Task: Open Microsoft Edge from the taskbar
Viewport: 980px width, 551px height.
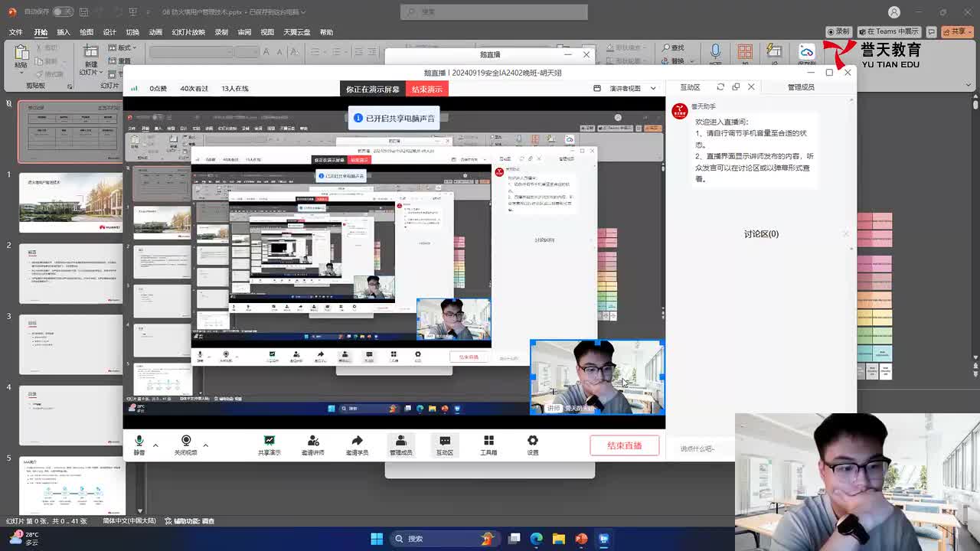Action: 537,539
